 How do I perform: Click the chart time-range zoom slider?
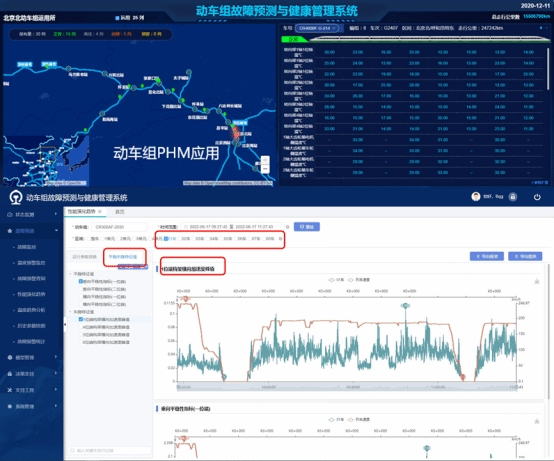(347, 387)
